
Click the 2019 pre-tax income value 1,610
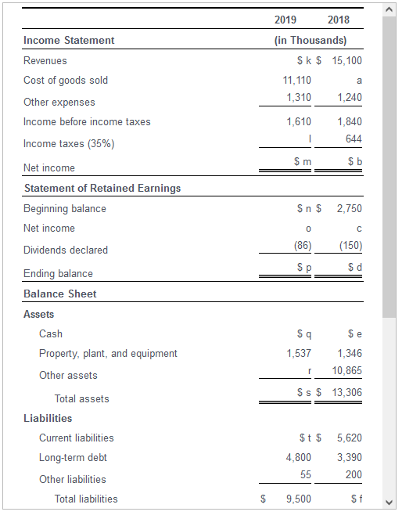click(x=299, y=122)
